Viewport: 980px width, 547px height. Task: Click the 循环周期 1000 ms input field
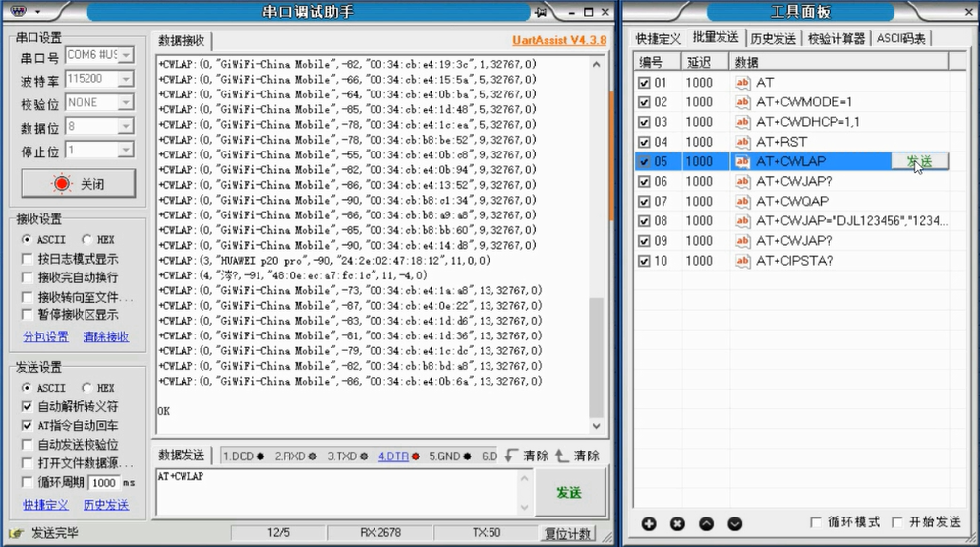pos(104,482)
